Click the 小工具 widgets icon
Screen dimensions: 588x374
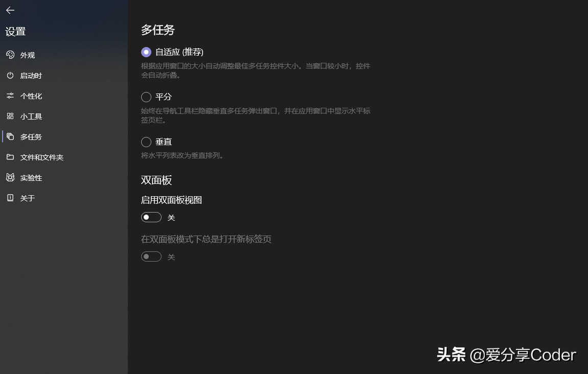pos(10,116)
